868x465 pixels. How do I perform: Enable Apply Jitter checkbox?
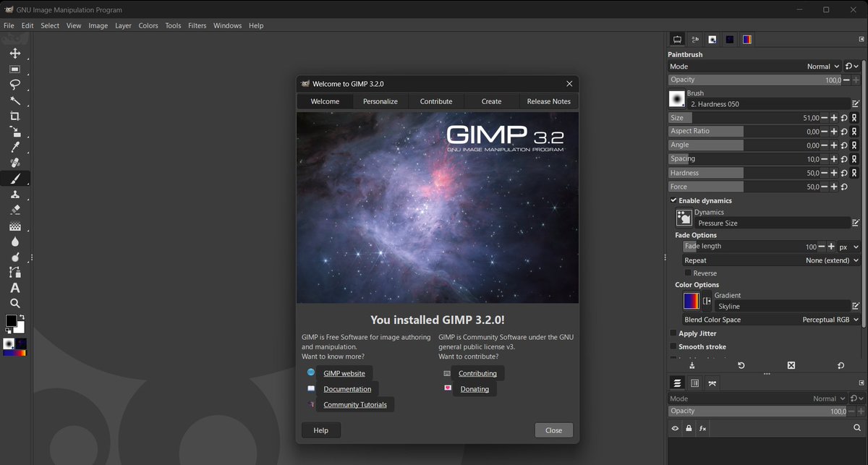pos(673,333)
